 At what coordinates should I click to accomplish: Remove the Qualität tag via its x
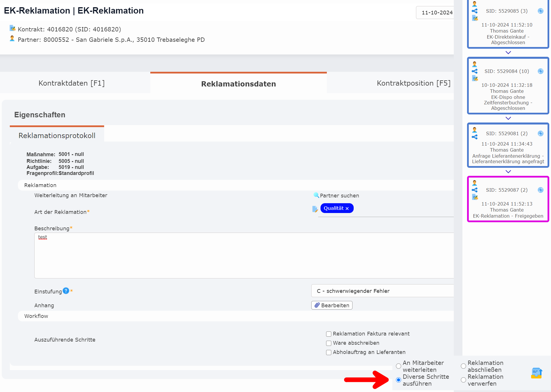347,208
